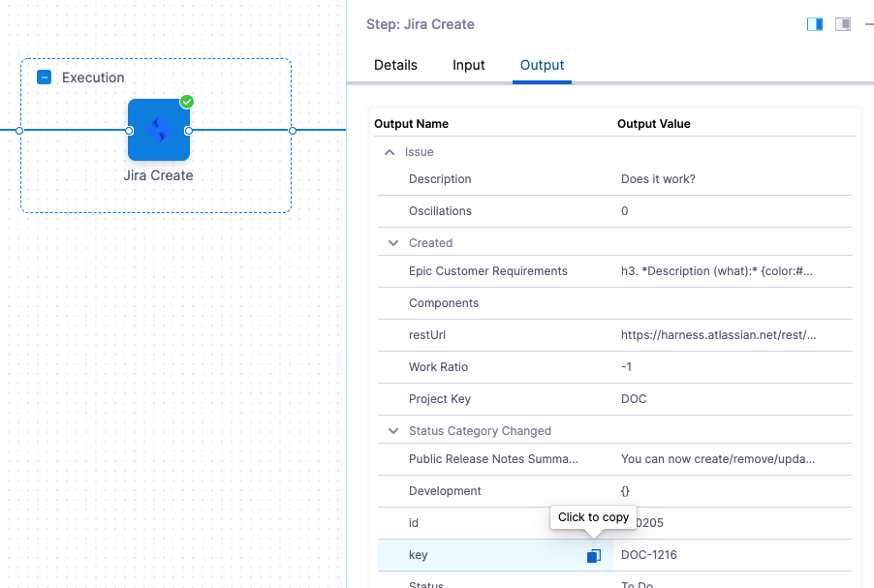Copy the key output value
The height and width of the screenshot is (588, 874).
pyautogui.click(x=593, y=555)
